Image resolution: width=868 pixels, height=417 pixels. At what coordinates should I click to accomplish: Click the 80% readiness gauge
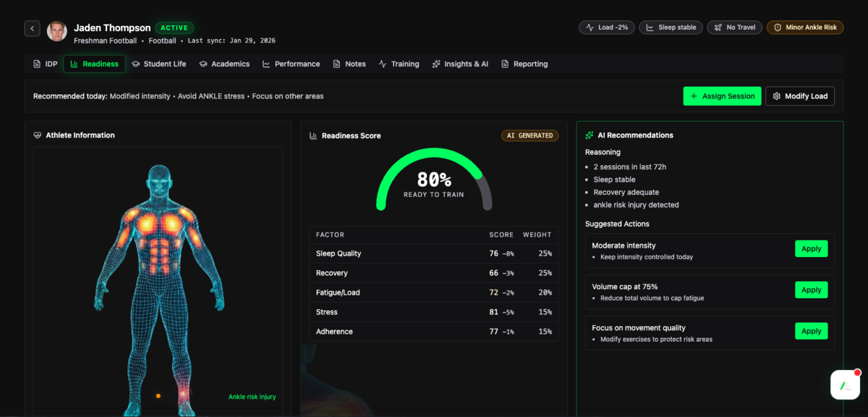(x=434, y=180)
